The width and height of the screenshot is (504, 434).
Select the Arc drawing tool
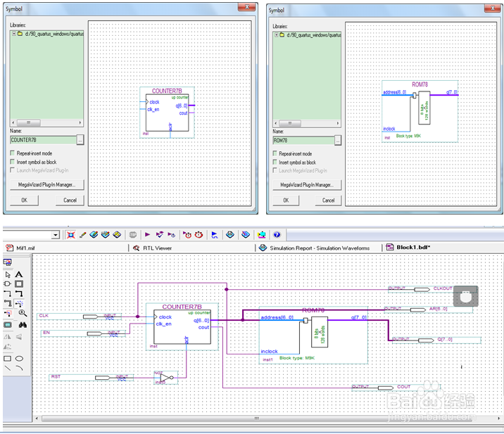pos(19,368)
